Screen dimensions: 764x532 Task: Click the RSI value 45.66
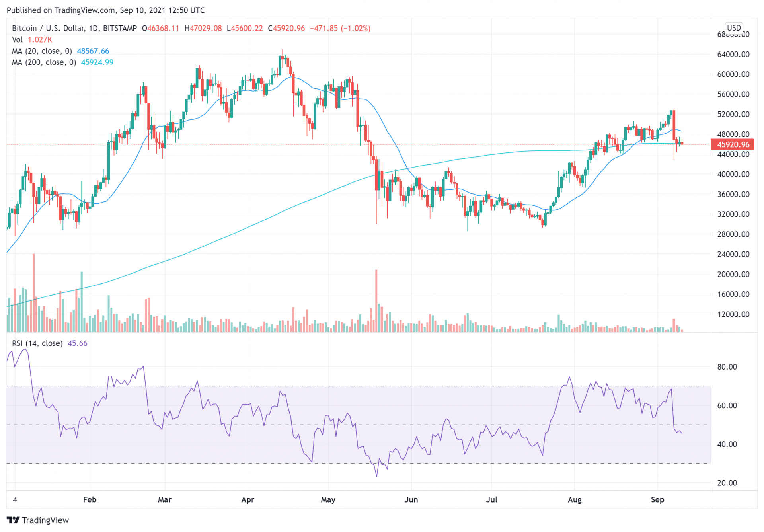click(78, 343)
